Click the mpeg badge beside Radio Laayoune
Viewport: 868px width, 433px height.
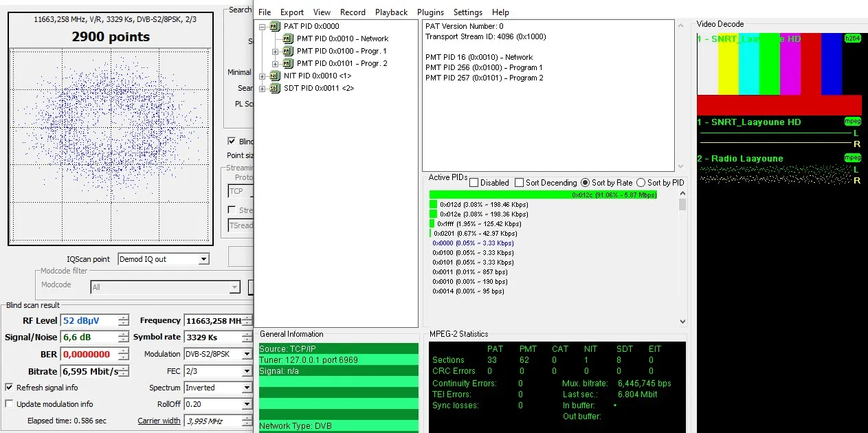click(852, 158)
